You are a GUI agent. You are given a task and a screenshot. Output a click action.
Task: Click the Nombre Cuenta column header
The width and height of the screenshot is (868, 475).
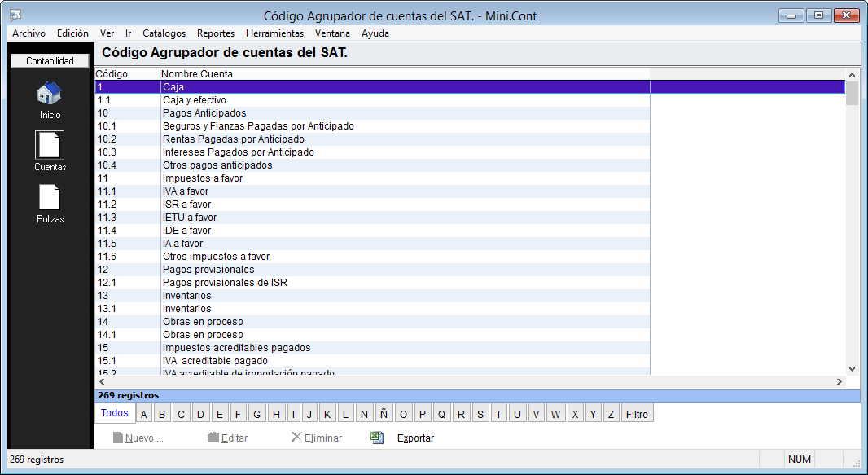(405, 73)
